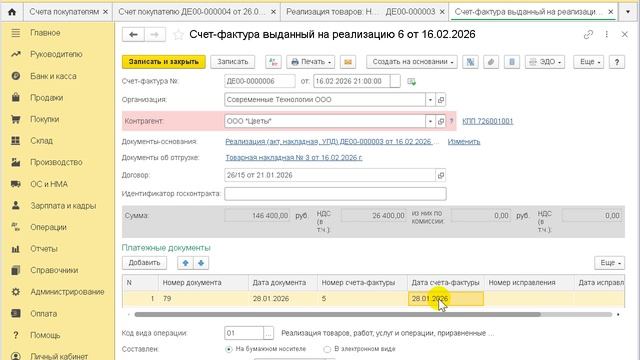The width and height of the screenshot is (640, 360).
Task: Open calendar picker for invoice date
Action: click(395, 81)
